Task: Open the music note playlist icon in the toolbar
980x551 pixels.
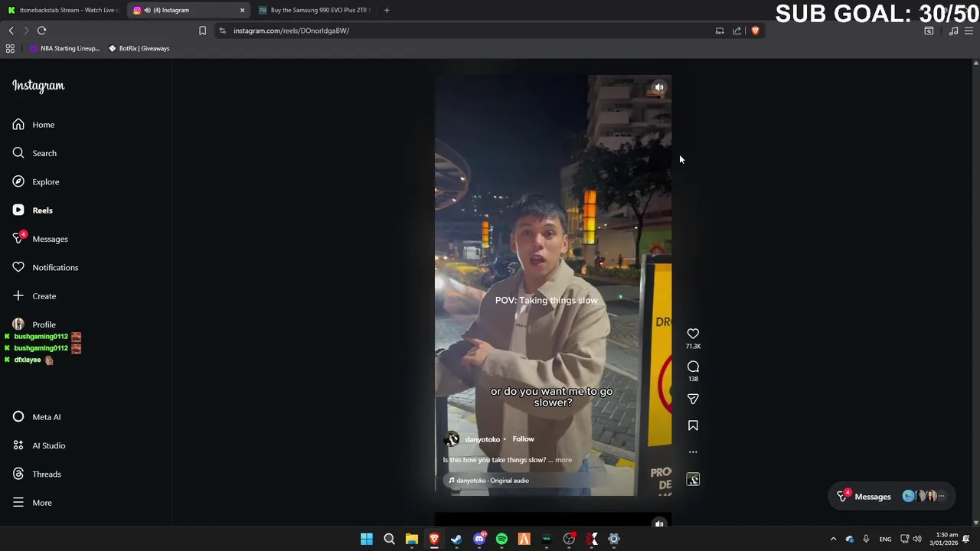Action: tap(953, 31)
